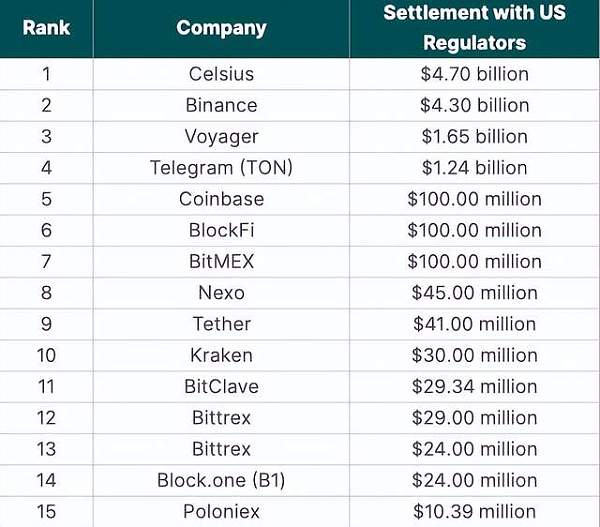Click the Kraken company cell
Viewport: 600px width, 527px height.
[x=221, y=356]
